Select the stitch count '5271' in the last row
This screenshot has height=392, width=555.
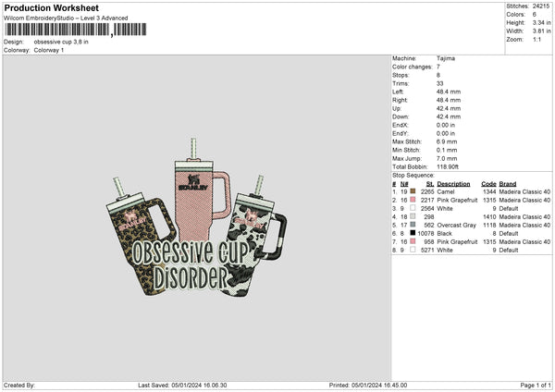[x=427, y=251]
